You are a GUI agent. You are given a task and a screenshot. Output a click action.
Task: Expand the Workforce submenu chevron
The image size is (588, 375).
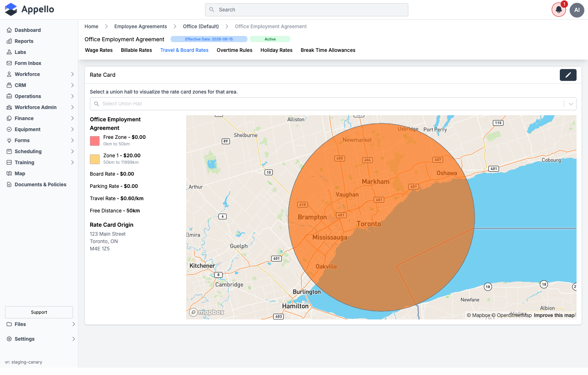click(x=72, y=74)
